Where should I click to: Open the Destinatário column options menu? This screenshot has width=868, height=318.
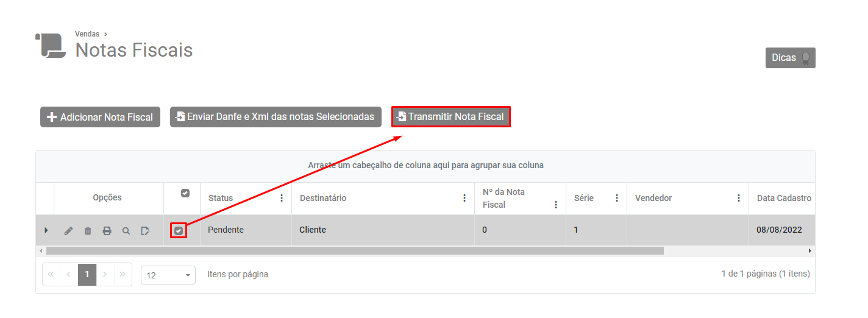click(x=464, y=198)
